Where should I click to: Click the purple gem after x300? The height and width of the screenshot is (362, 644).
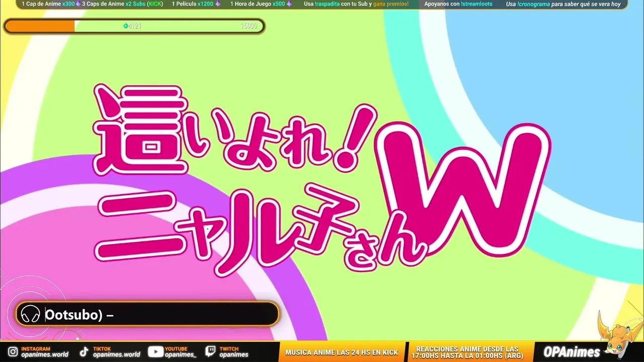(78, 4)
